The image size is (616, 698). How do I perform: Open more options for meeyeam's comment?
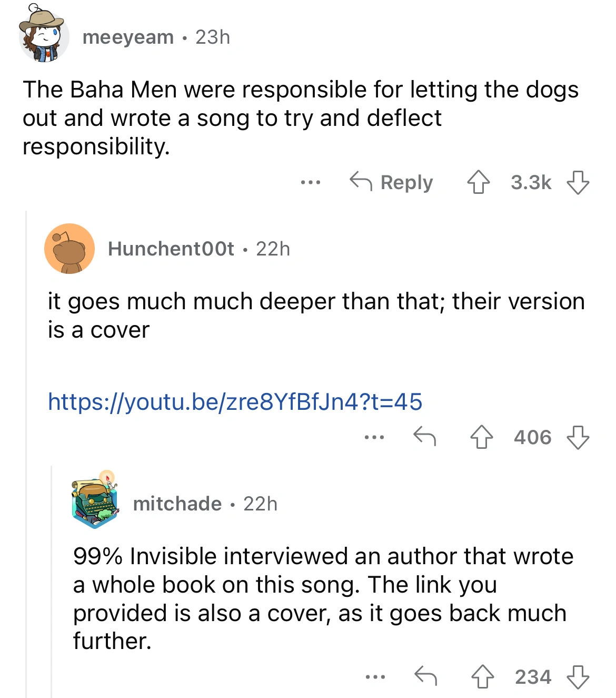[310, 183]
